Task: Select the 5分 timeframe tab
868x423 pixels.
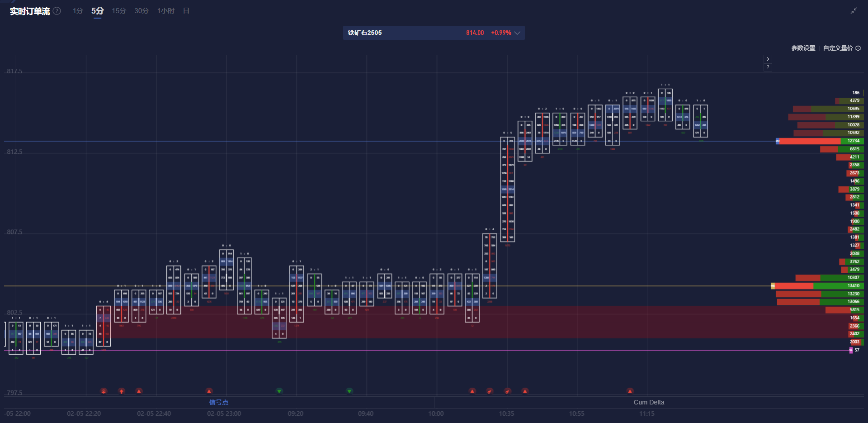Action: (x=98, y=11)
